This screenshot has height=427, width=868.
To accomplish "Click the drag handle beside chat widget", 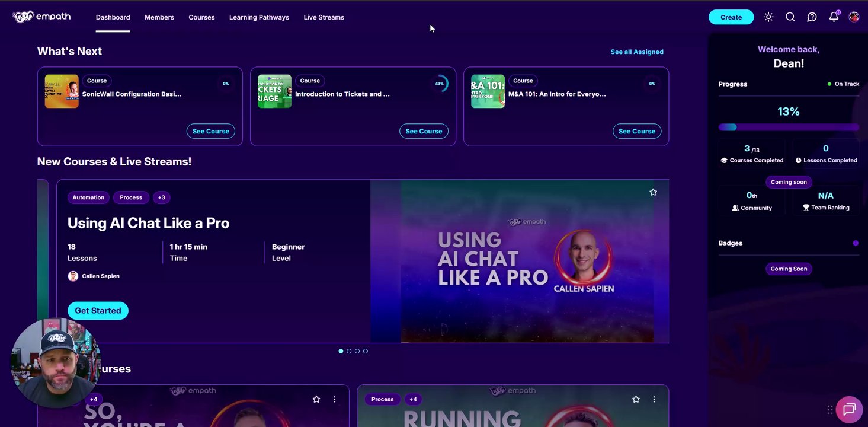I will pos(830,410).
